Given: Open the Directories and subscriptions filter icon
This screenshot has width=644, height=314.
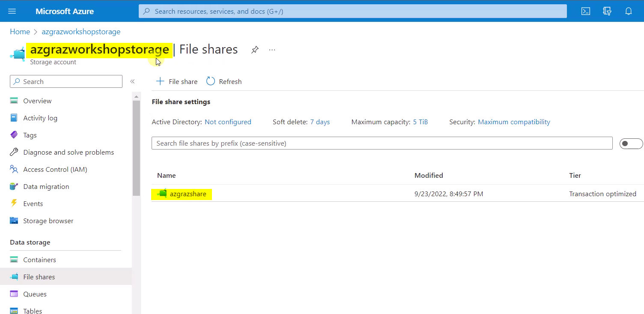Looking at the screenshot, I should (x=607, y=11).
